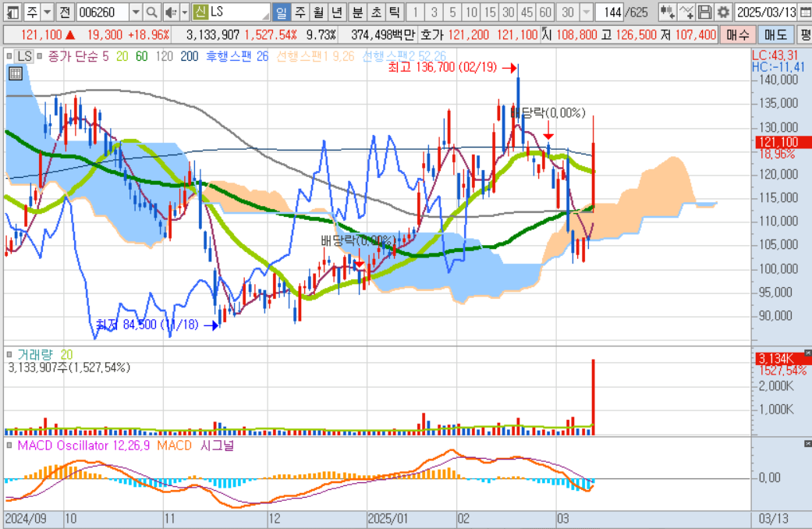The height and width of the screenshot is (529, 812).
Task: Switch to 분 minute chart
Action: coord(357,12)
